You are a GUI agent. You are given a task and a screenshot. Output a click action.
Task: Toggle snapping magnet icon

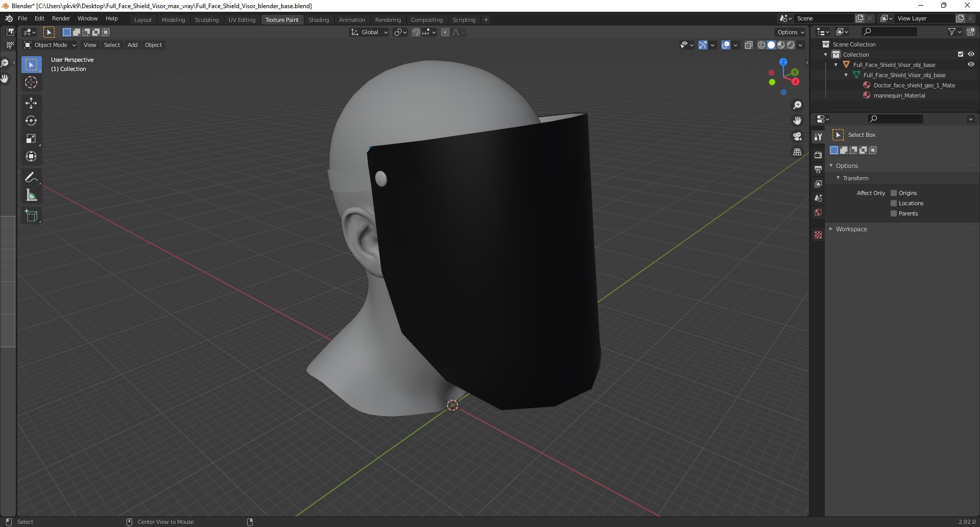416,32
